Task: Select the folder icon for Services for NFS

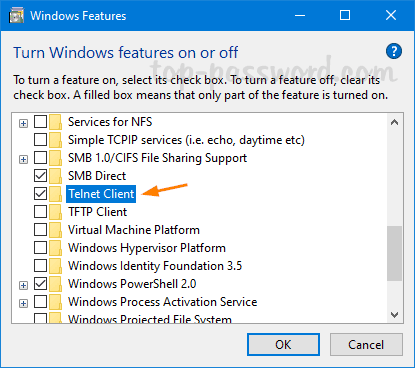Action: point(55,122)
